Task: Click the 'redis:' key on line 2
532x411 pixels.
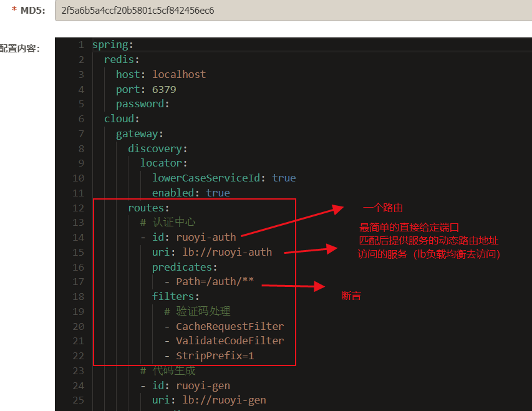Action: [122, 60]
